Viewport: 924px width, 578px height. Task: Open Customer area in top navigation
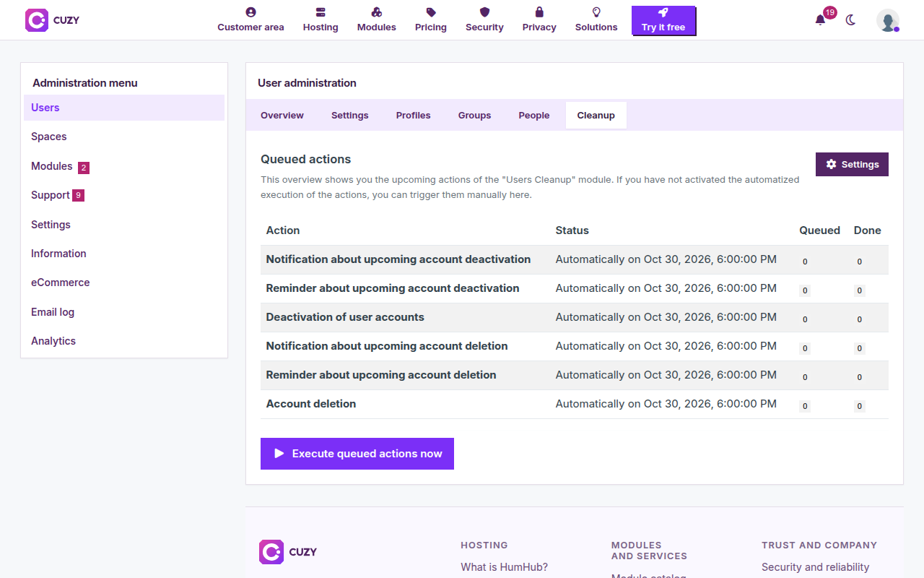tap(250, 20)
